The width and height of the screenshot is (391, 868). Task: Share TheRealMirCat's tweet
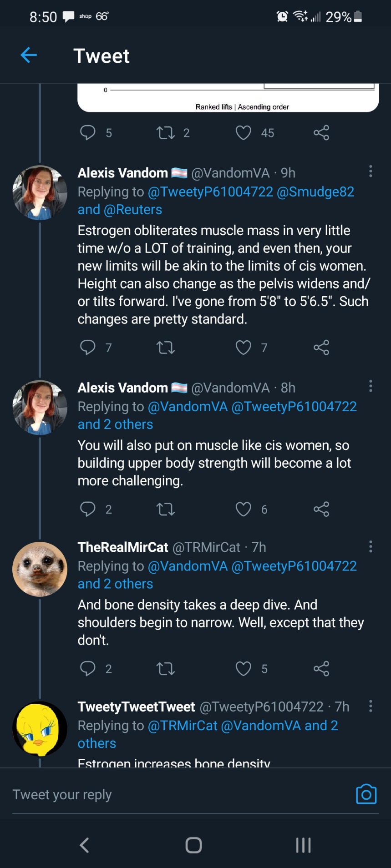pyautogui.click(x=321, y=669)
